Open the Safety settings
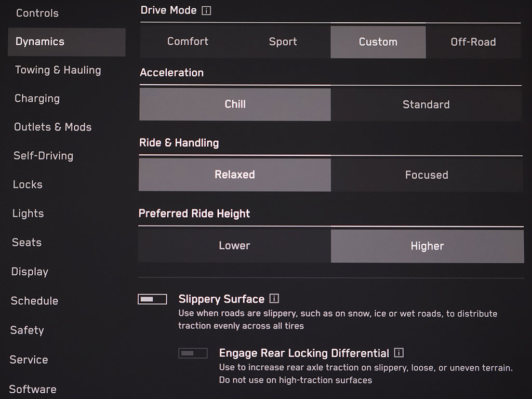The height and width of the screenshot is (399, 532). [x=27, y=330]
